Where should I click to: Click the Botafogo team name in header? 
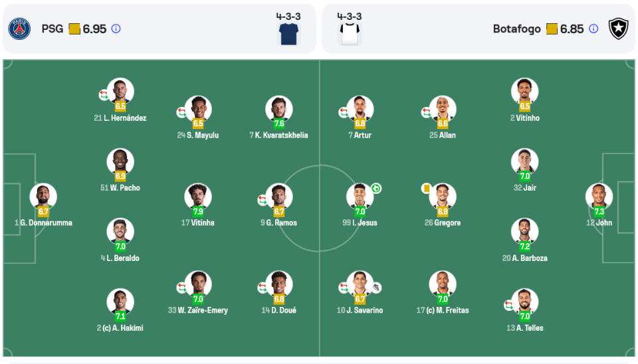coord(516,29)
